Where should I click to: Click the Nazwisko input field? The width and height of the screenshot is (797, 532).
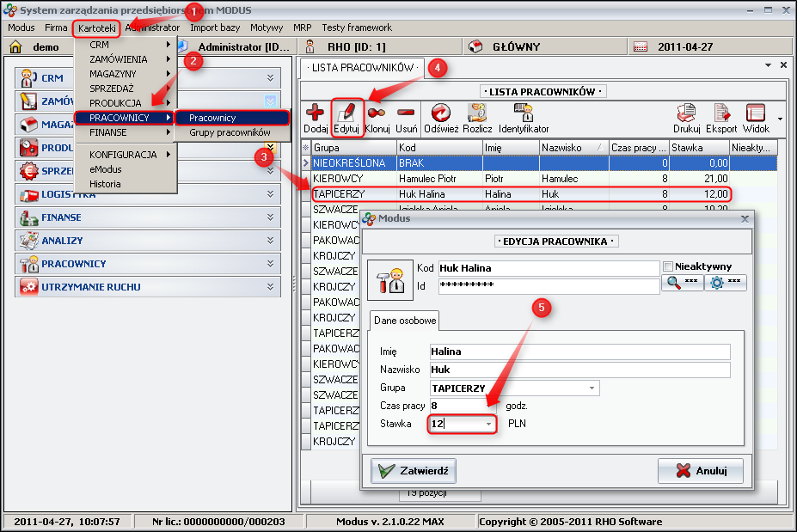(x=579, y=370)
